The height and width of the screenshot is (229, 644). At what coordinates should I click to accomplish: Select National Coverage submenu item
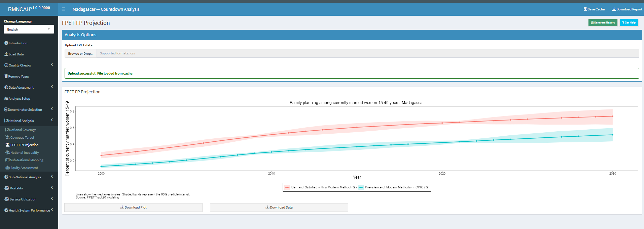29,130
